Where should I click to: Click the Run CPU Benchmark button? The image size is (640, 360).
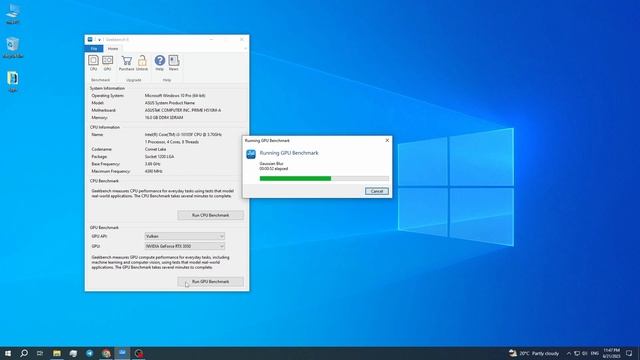click(x=211, y=215)
